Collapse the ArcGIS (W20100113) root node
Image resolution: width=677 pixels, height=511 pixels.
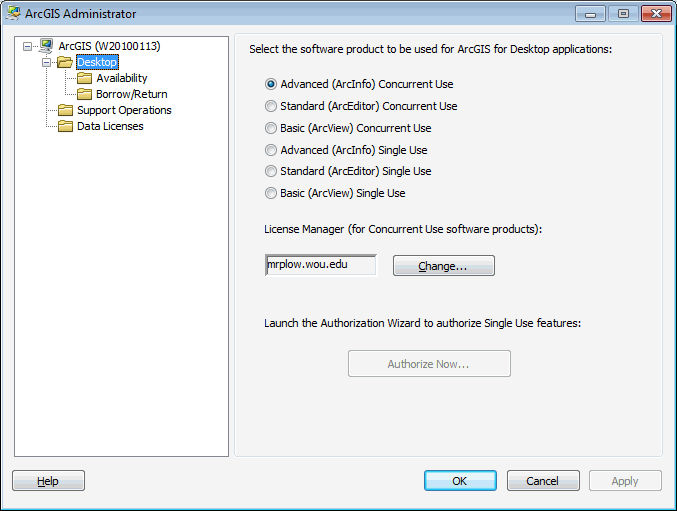(x=27, y=46)
